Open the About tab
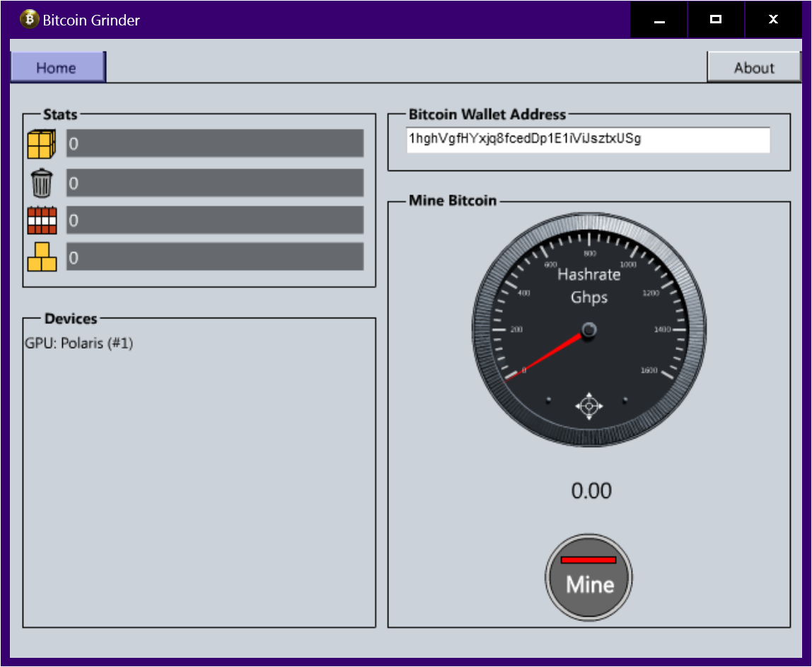Viewport: 812px width, 667px height. tap(754, 66)
